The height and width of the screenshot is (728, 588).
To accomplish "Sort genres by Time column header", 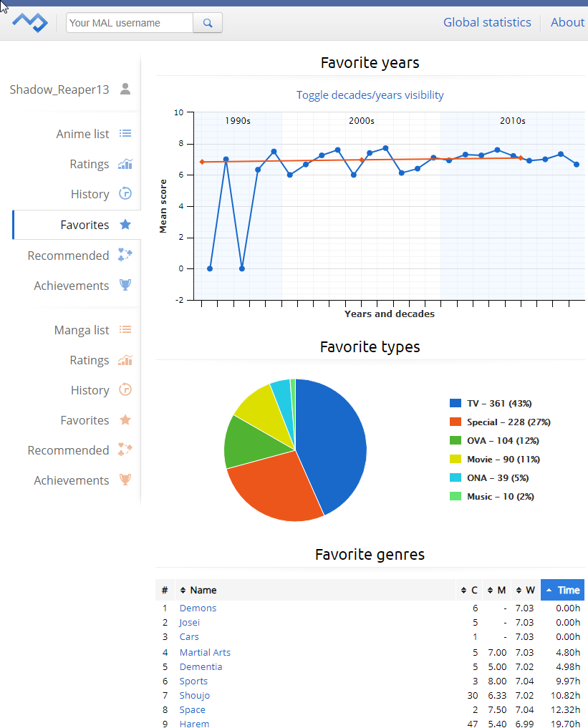I will click(562, 591).
